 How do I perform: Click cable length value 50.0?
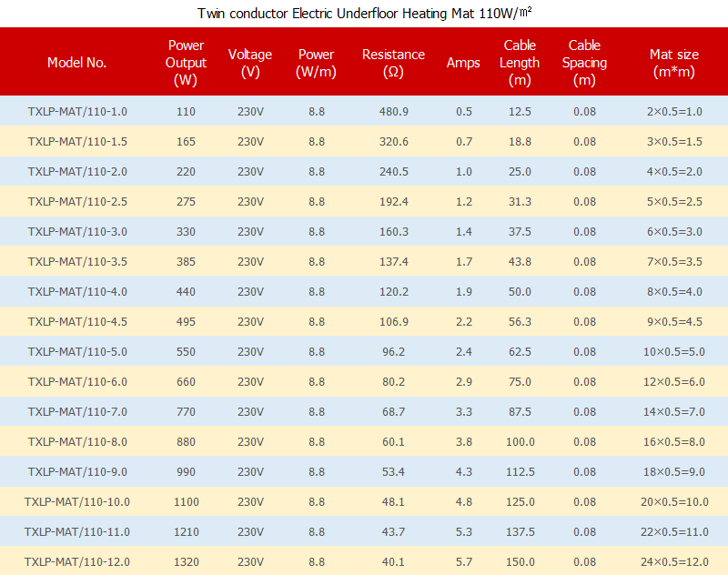point(520,291)
